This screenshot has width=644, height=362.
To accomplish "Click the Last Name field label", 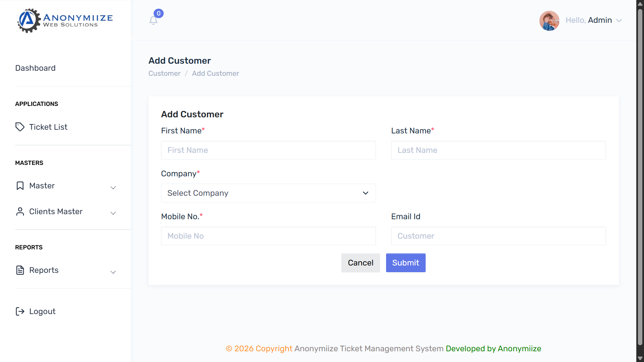I will [413, 131].
